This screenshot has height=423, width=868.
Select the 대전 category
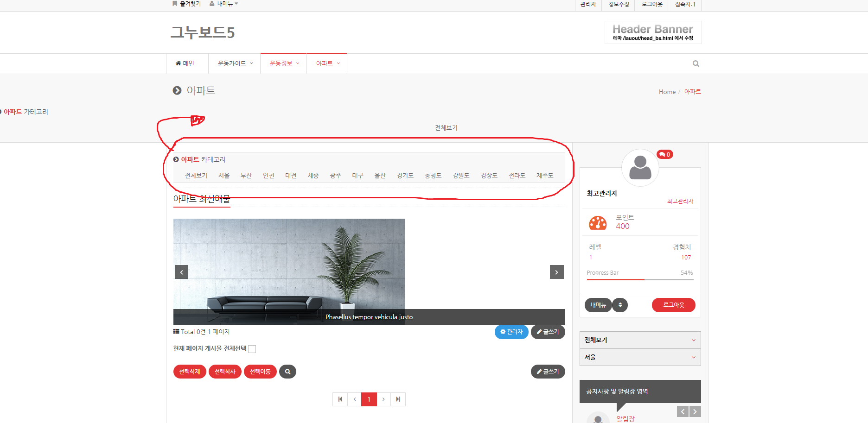tap(291, 176)
